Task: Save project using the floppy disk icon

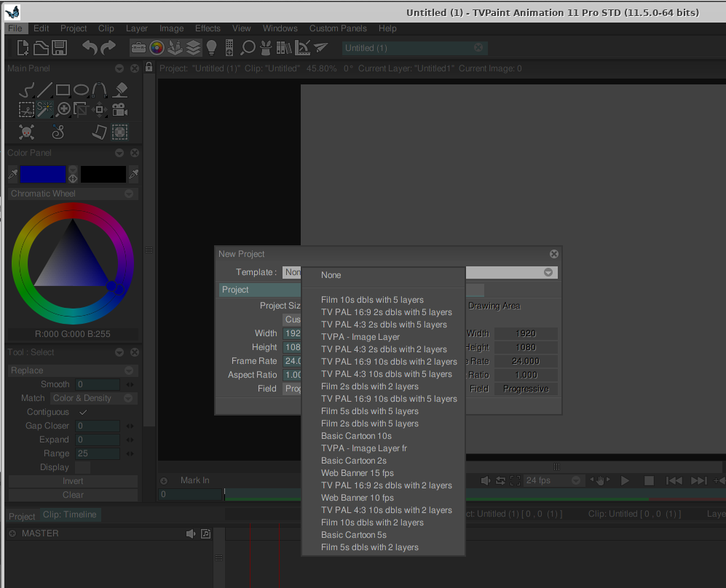Action: [x=60, y=47]
